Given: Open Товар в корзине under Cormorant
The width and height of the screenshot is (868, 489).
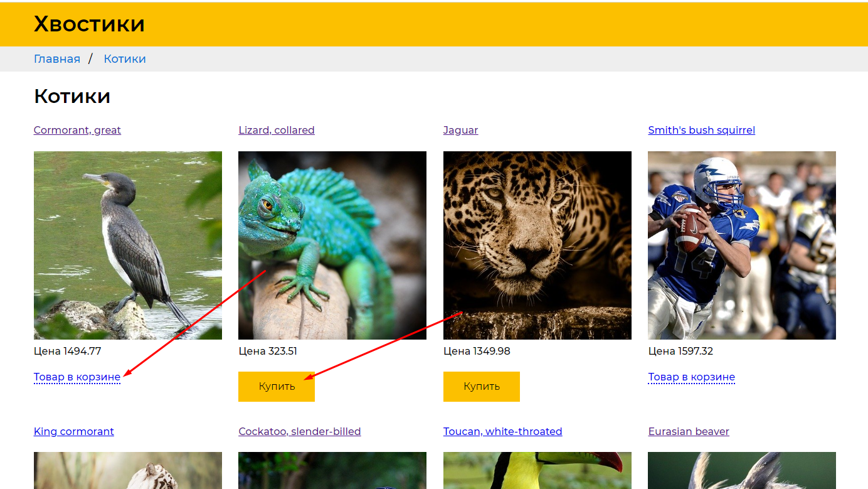Looking at the screenshot, I should point(77,377).
